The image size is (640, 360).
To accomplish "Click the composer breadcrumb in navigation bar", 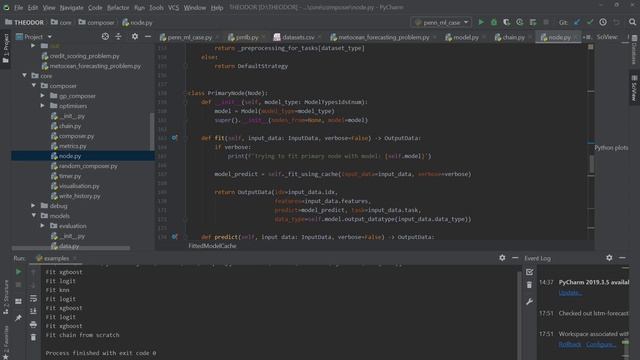I will point(96,22).
